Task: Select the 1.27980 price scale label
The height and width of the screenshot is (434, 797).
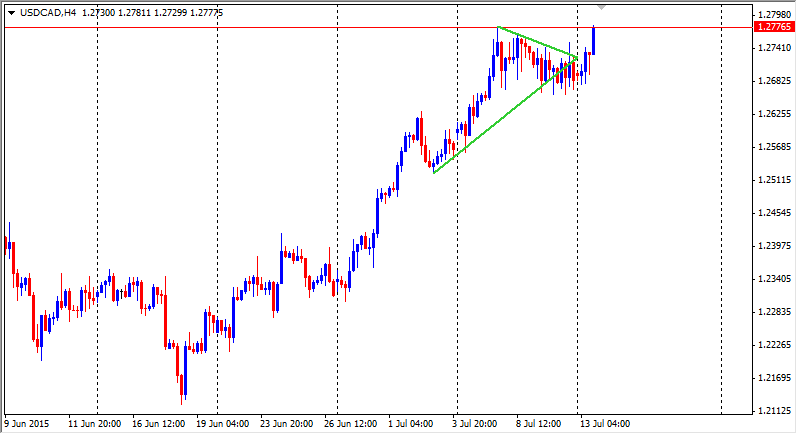Action: click(774, 14)
